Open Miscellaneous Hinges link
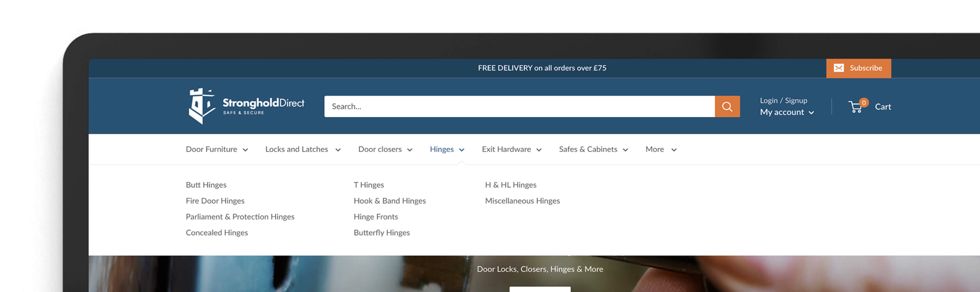 pos(522,201)
